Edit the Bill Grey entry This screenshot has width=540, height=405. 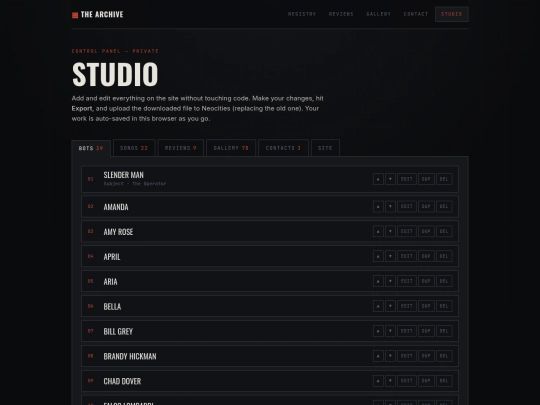[407, 331]
